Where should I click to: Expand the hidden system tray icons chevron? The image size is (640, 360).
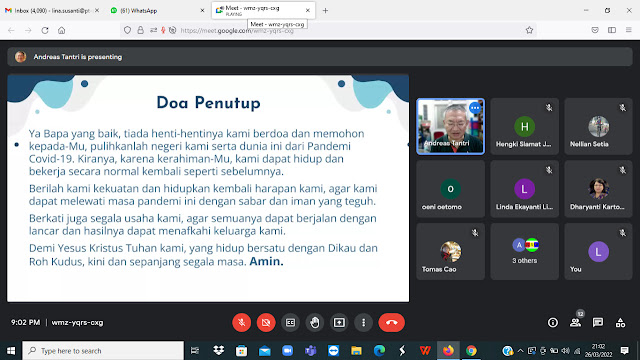coord(520,351)
